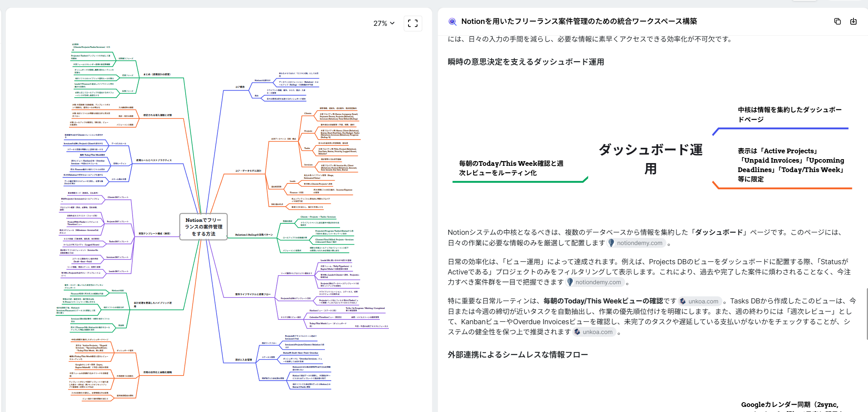Open the 27% zoom level dropdown
Image resolution: width=868 pixels, height=412 pixels.
tap(384, 24)
